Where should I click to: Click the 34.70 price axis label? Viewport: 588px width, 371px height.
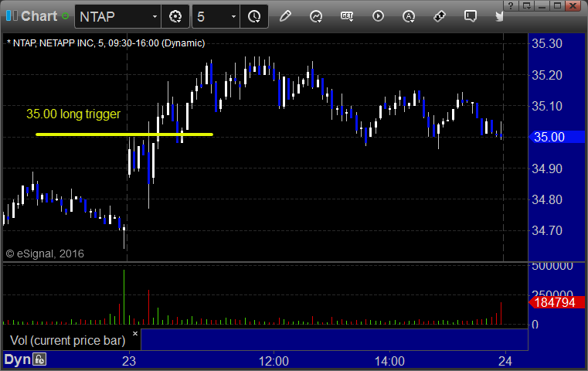coord(547,230)
